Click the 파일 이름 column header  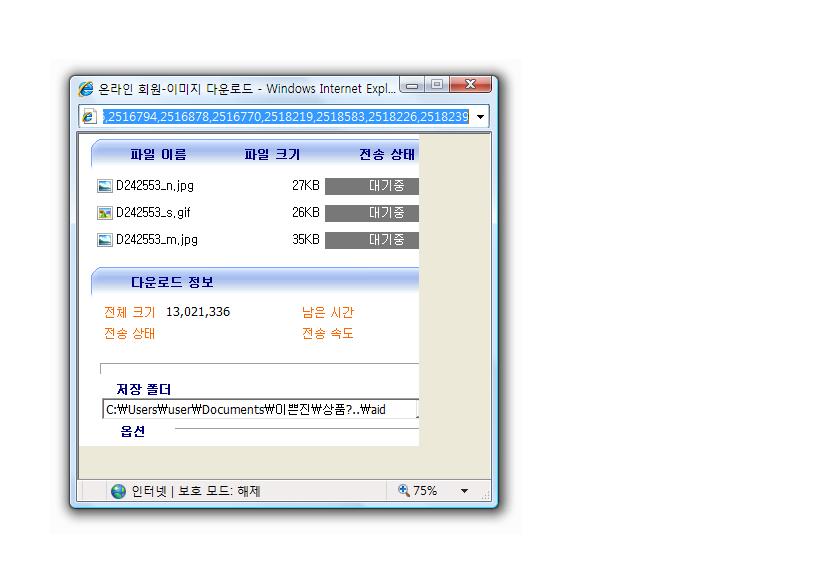click(159, 155)
